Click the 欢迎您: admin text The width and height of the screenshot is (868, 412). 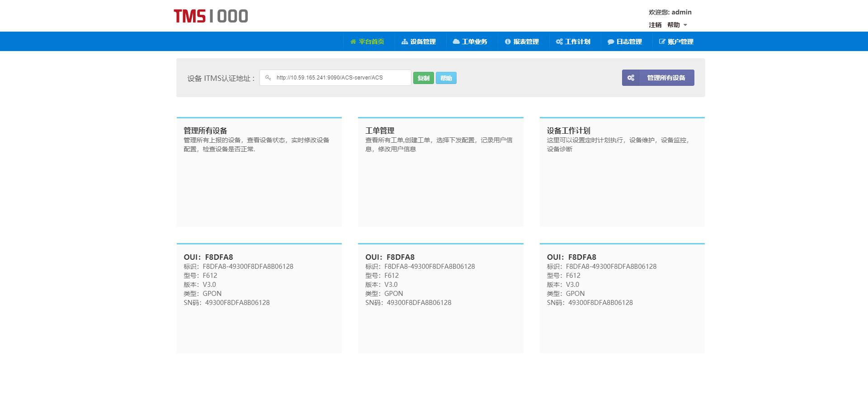(x=670, y=12)
